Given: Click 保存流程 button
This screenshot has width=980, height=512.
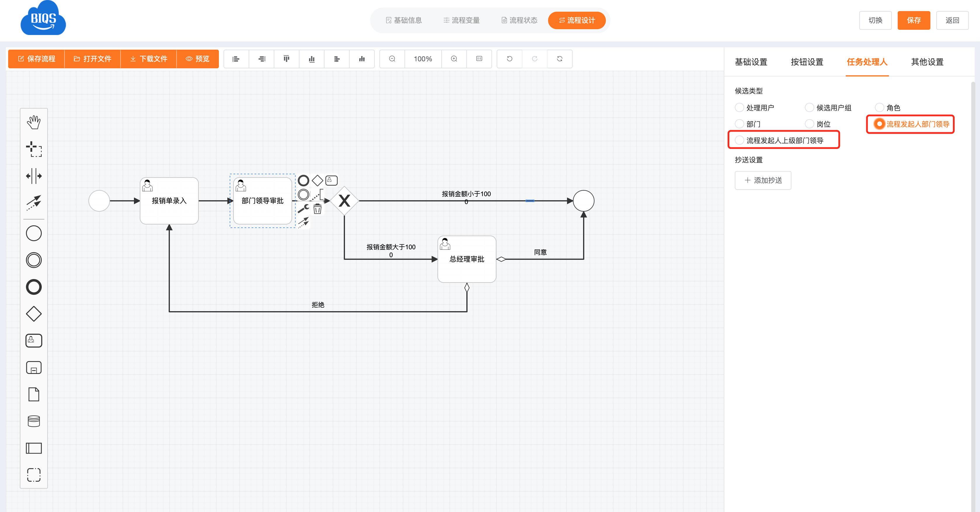Looking at the screenshot, I should tap(36, 59).
